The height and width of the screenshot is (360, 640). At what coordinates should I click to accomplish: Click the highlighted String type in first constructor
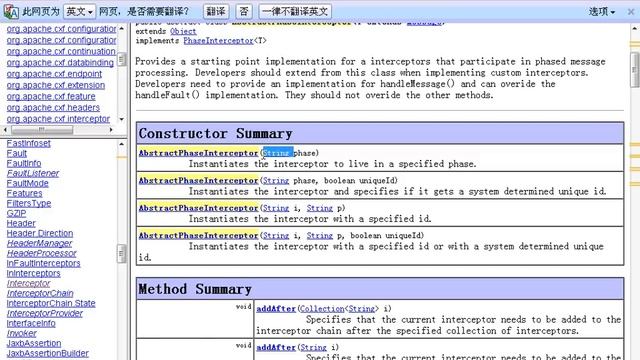click(x=276, y=153)
